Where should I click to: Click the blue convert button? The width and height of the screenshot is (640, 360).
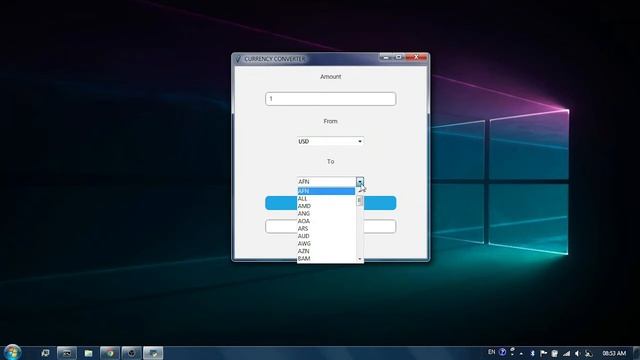click(330, 203)
